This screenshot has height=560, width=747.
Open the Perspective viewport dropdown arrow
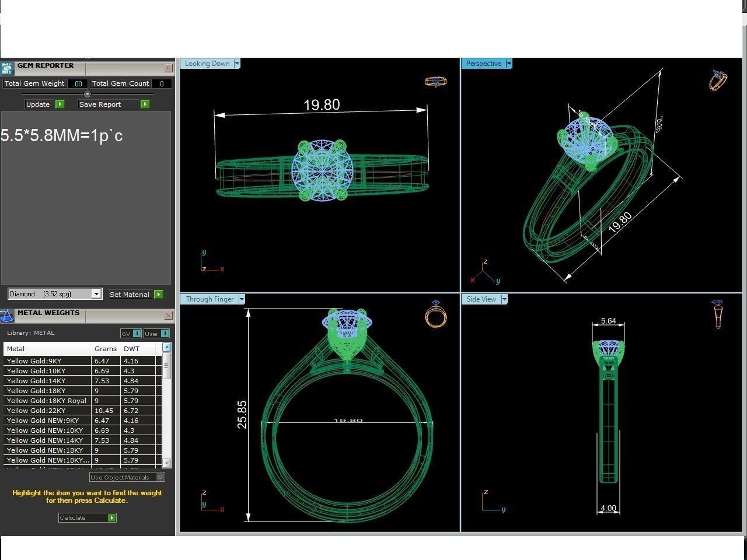pyautogui.click(x=509, y=64)
